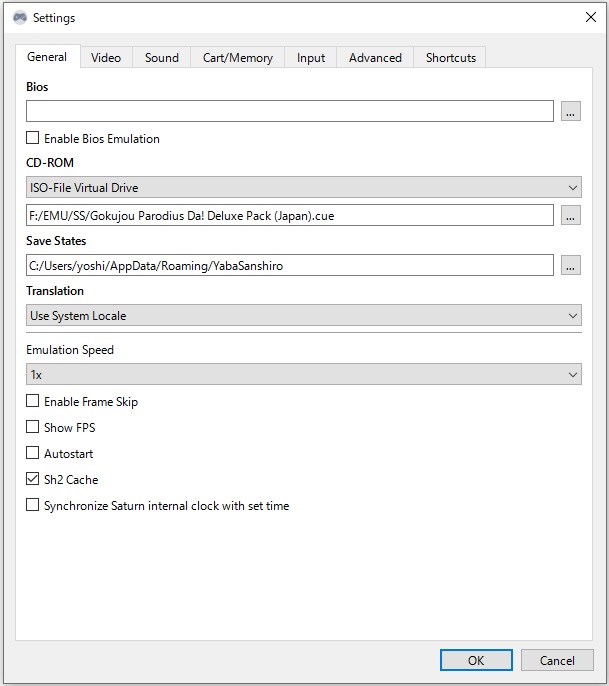Disable the Sh2 Cache checkbox
Viewport: 609px width, 686px height.
click(33, 480)
